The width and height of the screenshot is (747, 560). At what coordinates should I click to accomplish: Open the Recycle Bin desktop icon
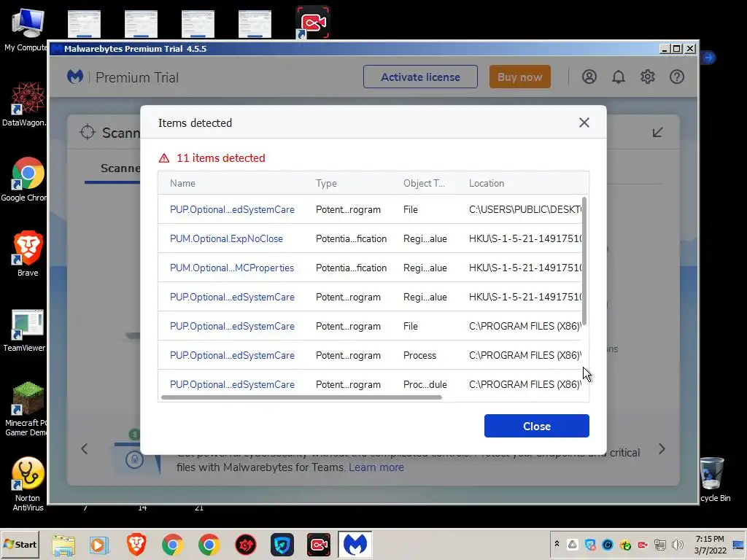point(713,478)
